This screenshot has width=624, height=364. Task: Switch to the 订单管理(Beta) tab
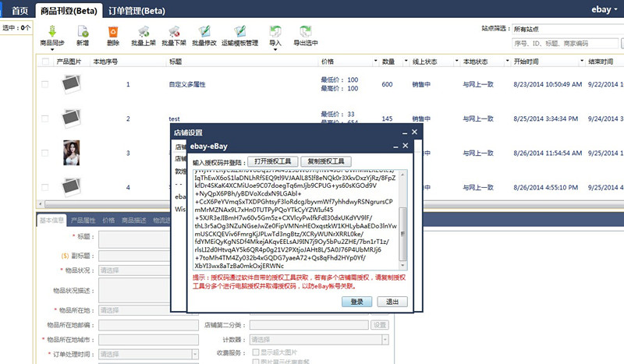coord(136,11)
